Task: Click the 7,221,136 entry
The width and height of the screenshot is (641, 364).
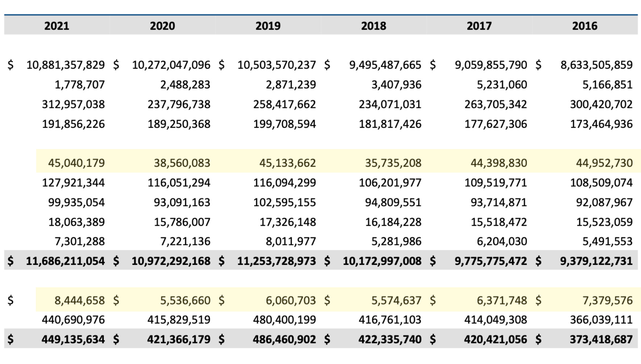Action: pos(185,241)
